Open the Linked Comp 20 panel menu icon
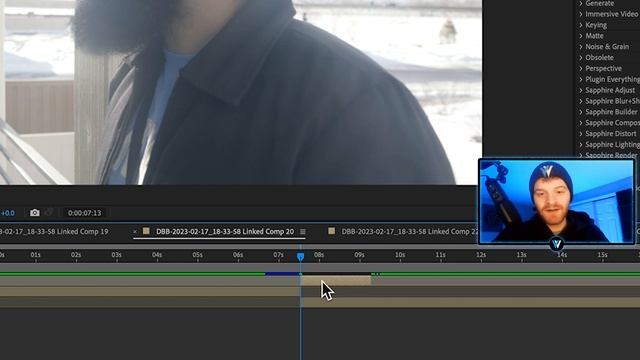 (303, 231)
